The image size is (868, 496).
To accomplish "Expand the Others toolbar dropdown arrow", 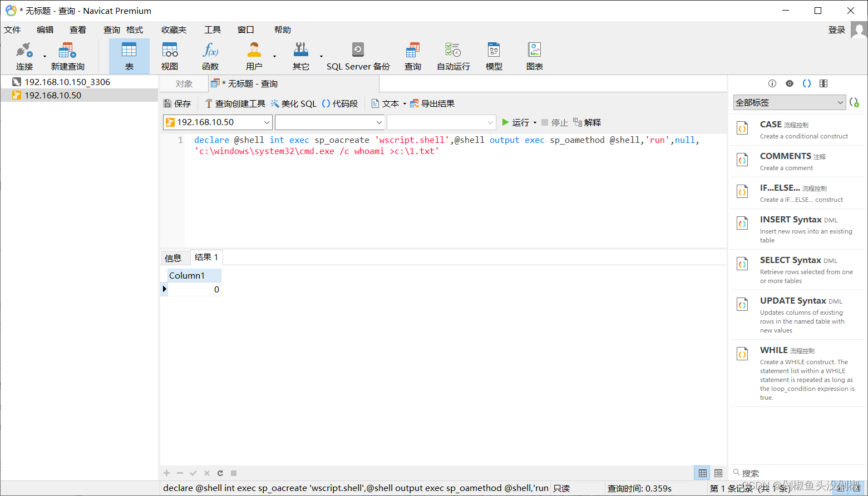I will [x=321, y=56].
